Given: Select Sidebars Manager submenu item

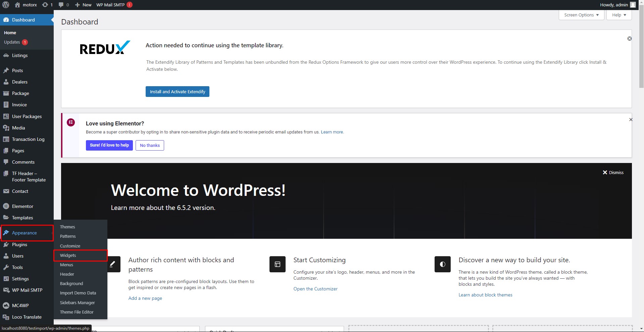Looking at the screenshot, I should 78,302.
